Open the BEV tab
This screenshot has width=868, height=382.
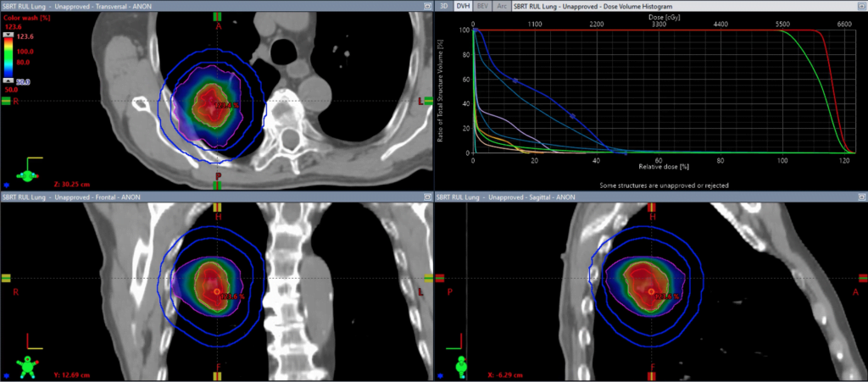[x=482, y=6]
